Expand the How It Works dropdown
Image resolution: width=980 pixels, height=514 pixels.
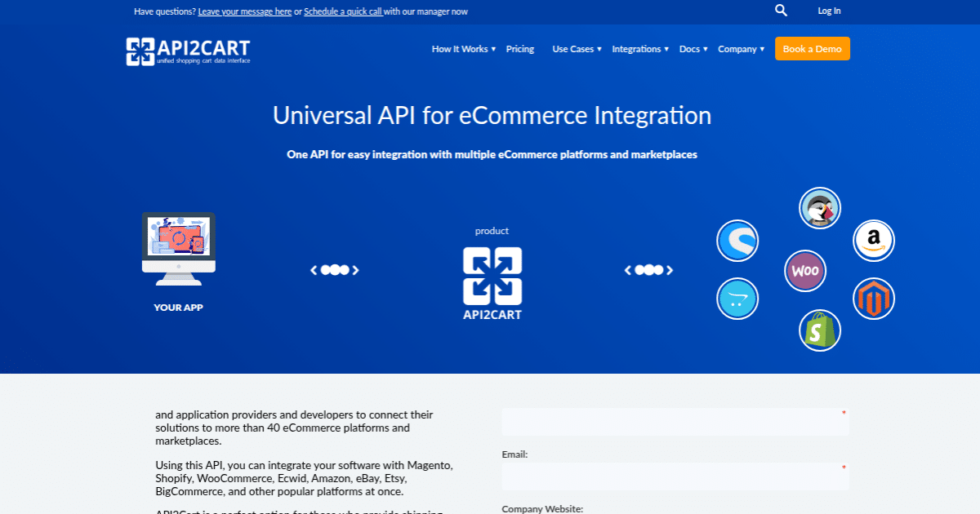(x=463, y=49)
